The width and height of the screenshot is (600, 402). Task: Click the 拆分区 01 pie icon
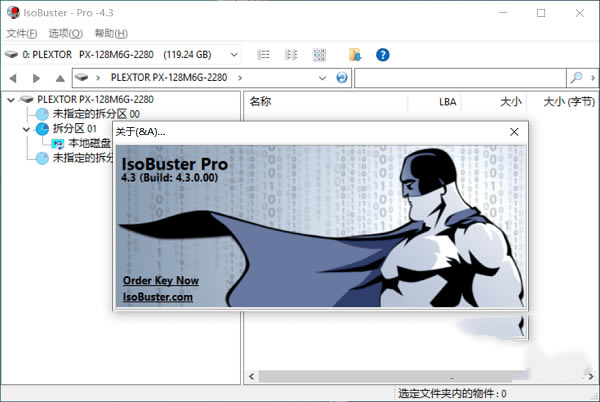42,129
